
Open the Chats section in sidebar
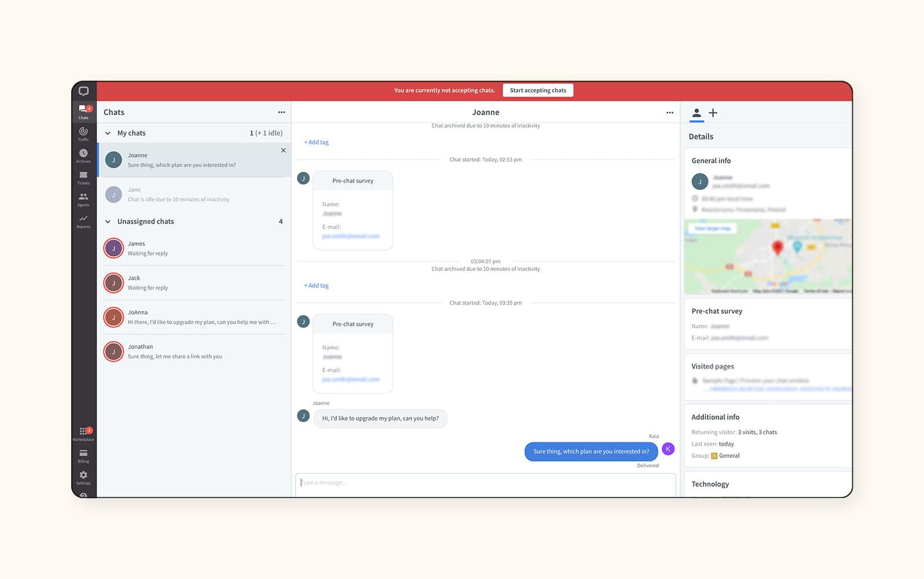(x=84, y=112)
